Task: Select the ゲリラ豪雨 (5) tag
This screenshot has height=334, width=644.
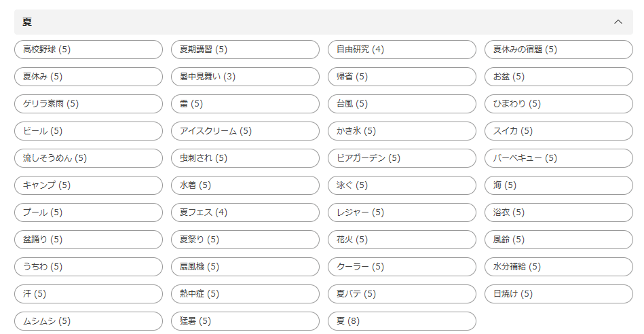Action: [x=88, y=104]
